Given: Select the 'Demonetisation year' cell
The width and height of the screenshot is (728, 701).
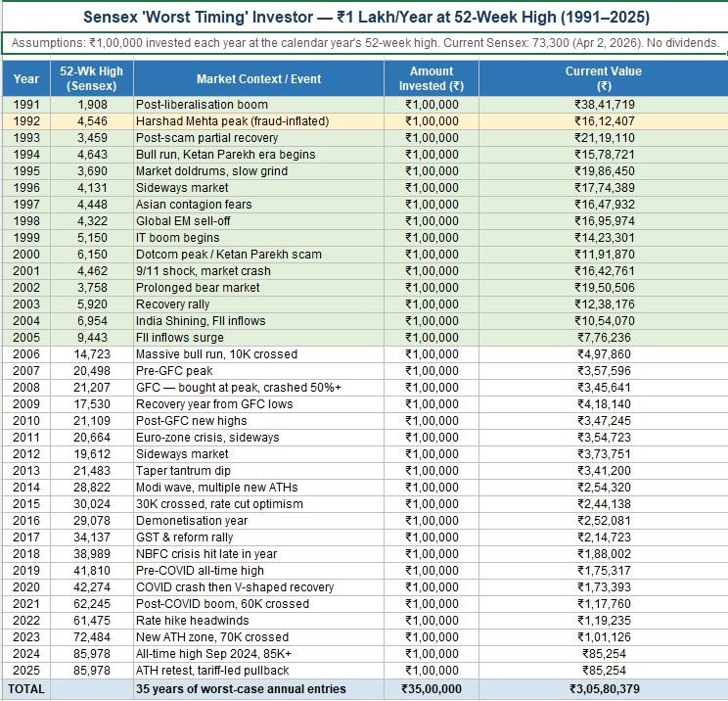Looking at the screenshot, I should (258, 520).
